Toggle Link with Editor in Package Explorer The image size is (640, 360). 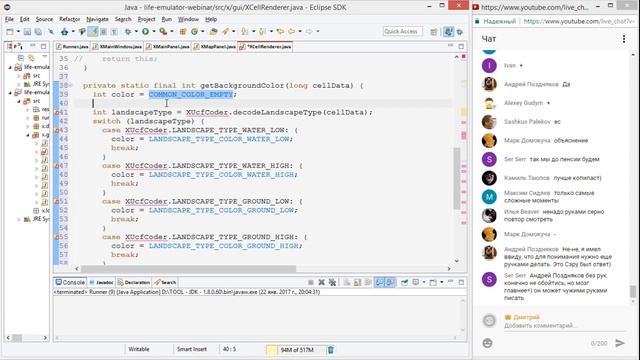coord(32,58)
